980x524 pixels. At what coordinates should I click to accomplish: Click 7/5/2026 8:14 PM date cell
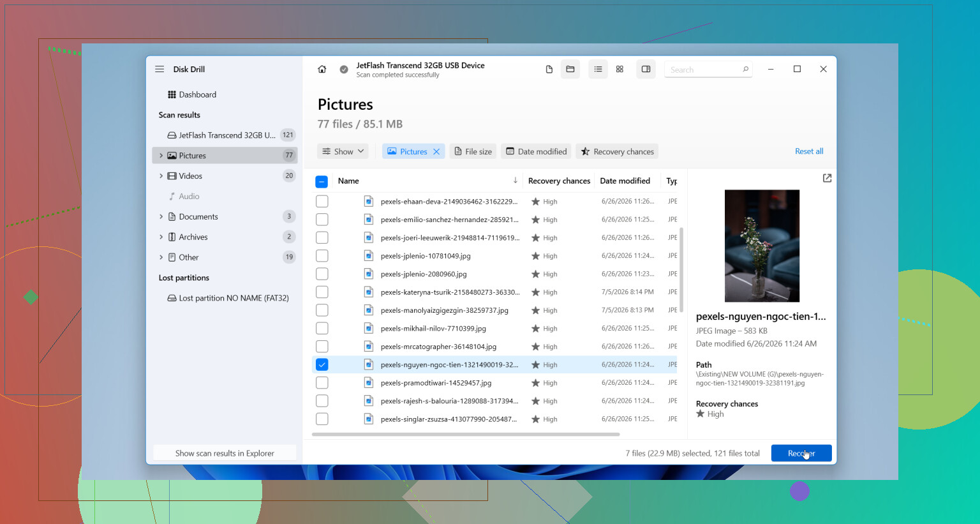point(627,292)
